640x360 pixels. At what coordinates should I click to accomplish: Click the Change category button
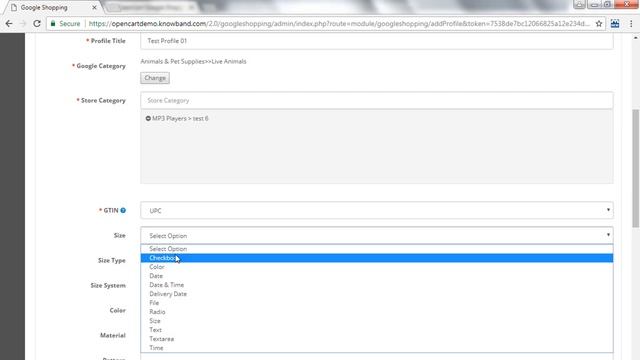click(155, 78)
